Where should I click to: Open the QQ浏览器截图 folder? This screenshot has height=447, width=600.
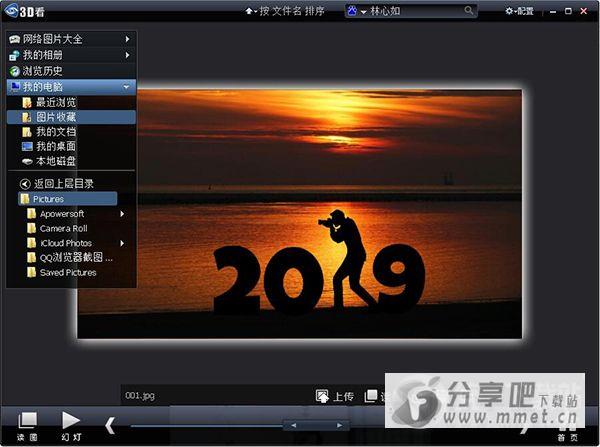point(70,258)
